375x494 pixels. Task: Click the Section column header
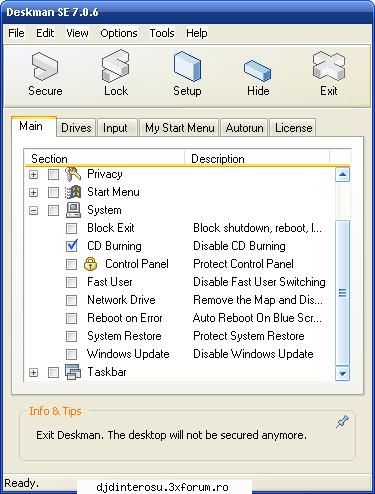click(104, 157)
